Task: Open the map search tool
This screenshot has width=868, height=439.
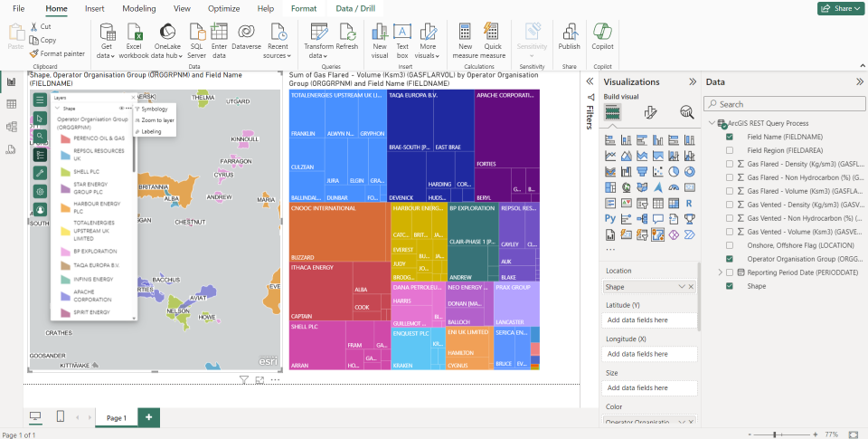Action: [x=39, y=136]
